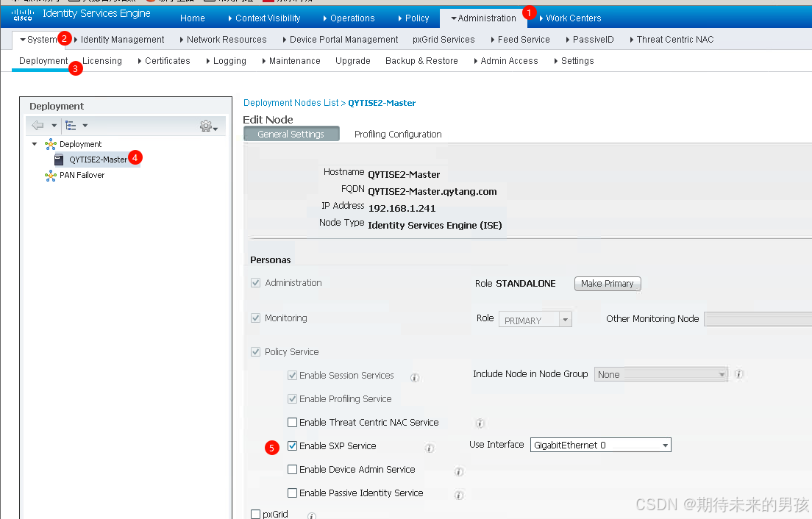Open the Network Resources submenu

pyautogui.click(x=223, y=39)
